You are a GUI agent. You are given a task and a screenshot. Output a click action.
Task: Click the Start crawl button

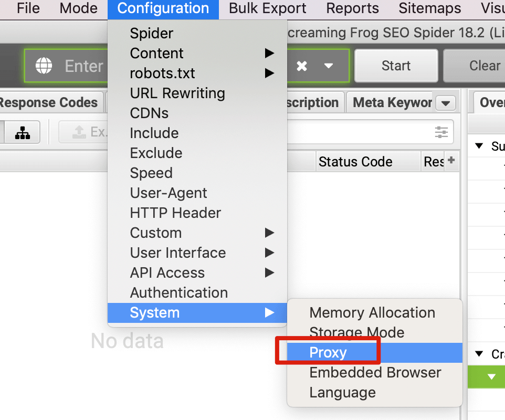[x=396, y=66]
